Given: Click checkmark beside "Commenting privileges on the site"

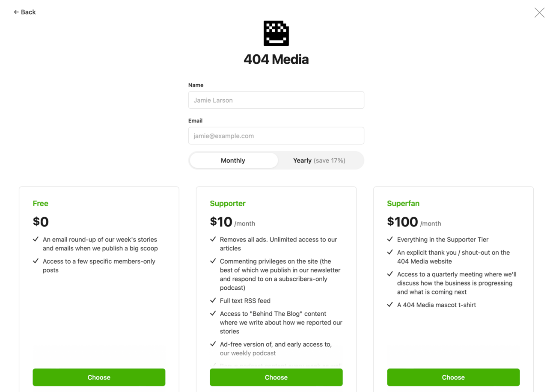Looking at the screenshot, I should click(x=213, y=261).
